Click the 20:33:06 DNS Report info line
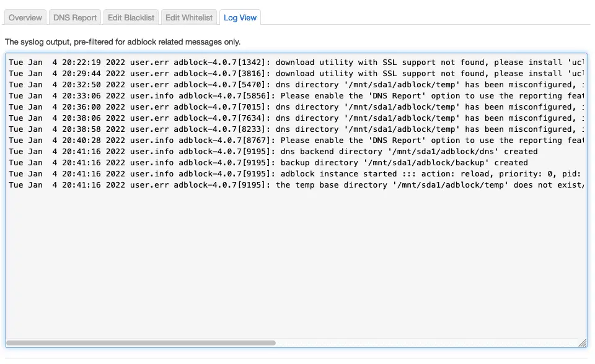595x364 pixels. (296, 95)
